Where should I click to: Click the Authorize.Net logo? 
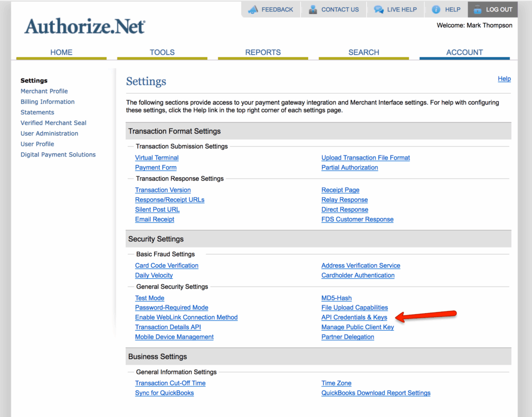pyautogui.click(x=85, y=27)
